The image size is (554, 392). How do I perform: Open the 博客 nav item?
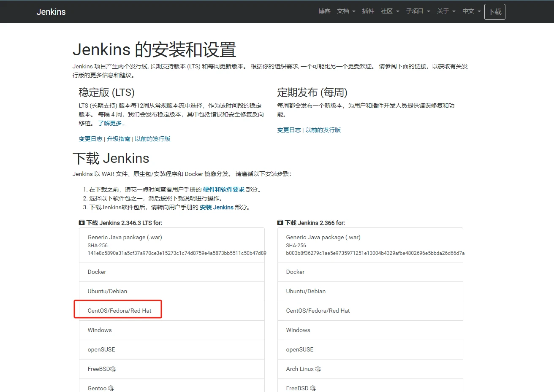(x=324, y=11)
